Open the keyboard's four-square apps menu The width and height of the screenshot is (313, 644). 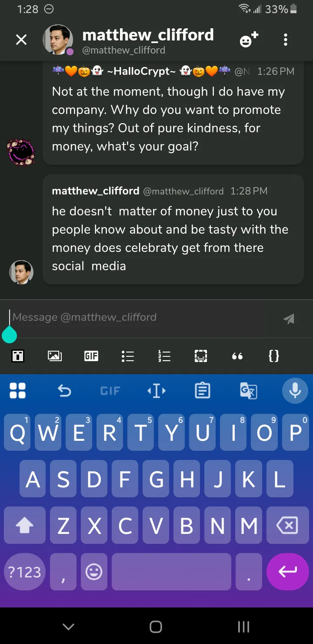[x=18, y=391]
